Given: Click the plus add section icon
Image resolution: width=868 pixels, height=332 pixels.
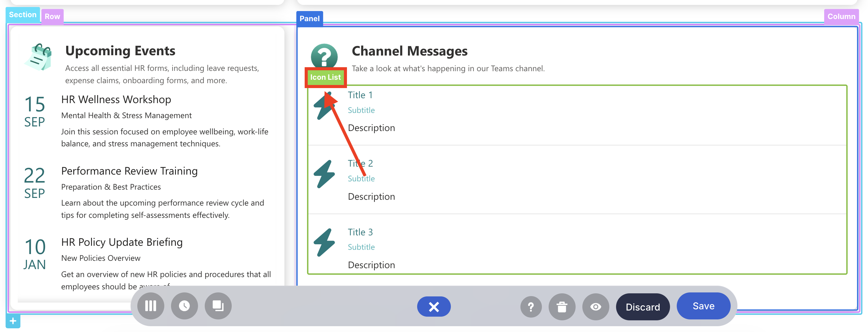Looking at the screenshot, I should (13, 321).
